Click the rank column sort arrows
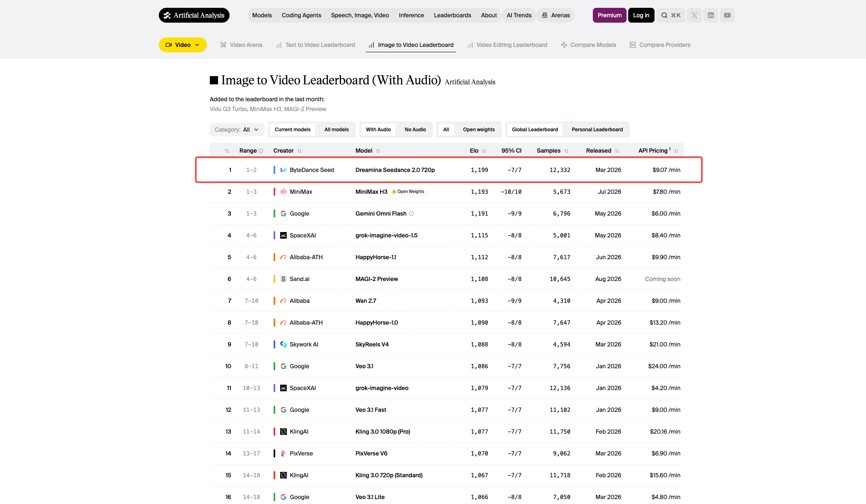This screenshot has width=866, height=504. (x=227, y=151)
